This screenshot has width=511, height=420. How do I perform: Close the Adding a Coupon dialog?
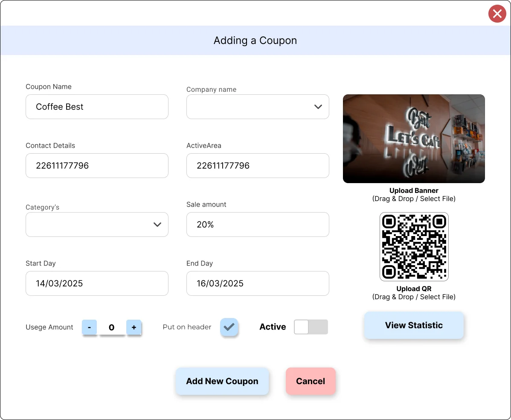[x=497, y=14]
